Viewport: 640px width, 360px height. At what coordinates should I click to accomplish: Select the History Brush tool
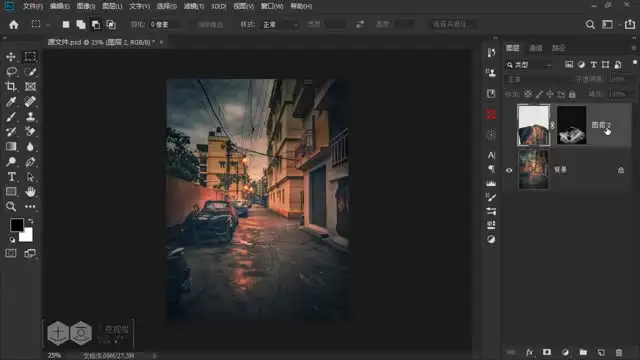tap(11, 131)
